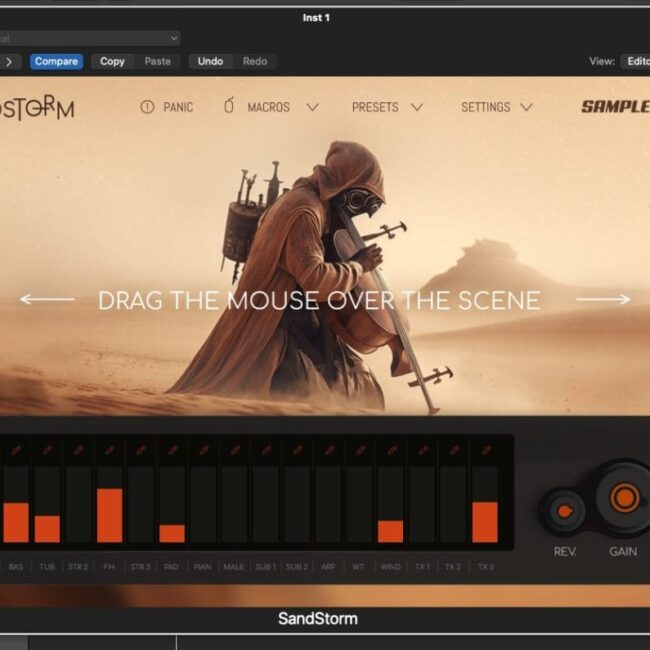Expand the Macros dropdown chevron
The width and height of the screenshot is (650, 650).
tap(312, 107)
